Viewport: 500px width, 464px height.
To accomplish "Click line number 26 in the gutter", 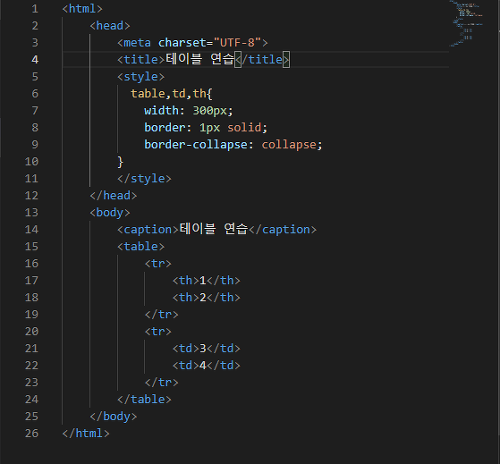I will (x=32, y=433).
